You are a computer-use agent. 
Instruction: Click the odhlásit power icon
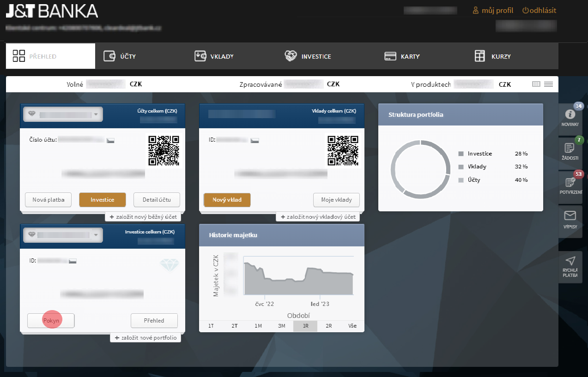click(525, 10)
